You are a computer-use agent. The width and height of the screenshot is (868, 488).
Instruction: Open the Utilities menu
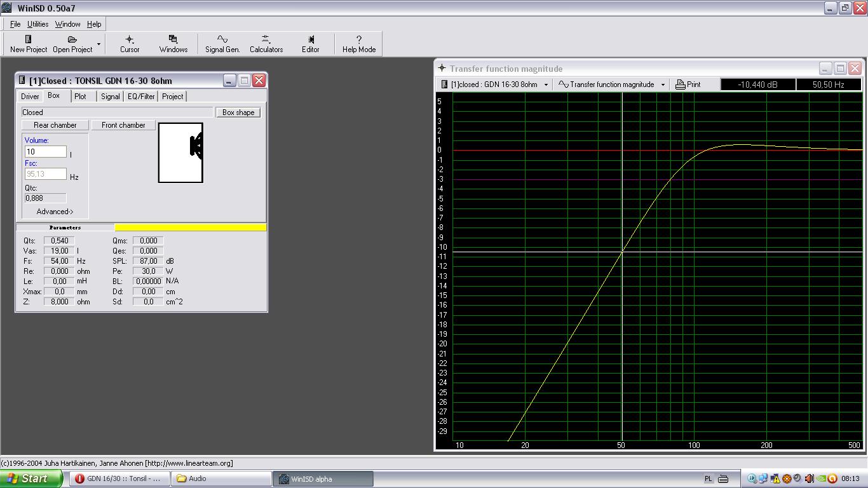point(37,24)
